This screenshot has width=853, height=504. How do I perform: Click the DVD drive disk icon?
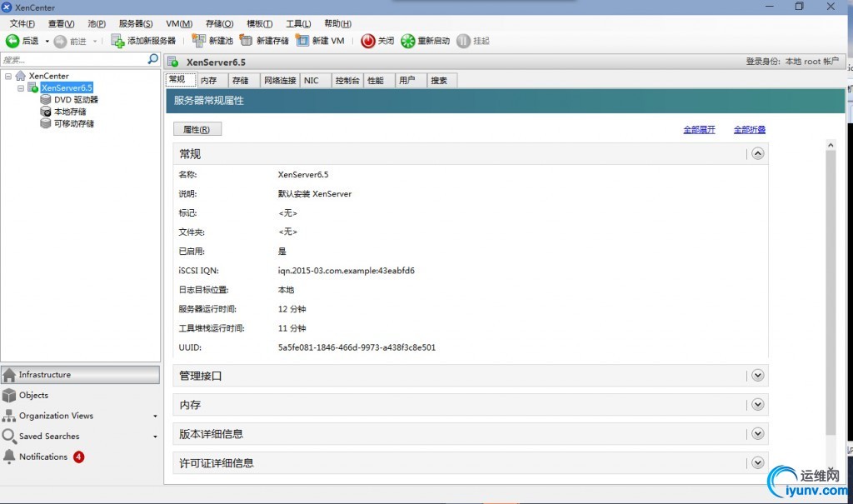[46, 100]
